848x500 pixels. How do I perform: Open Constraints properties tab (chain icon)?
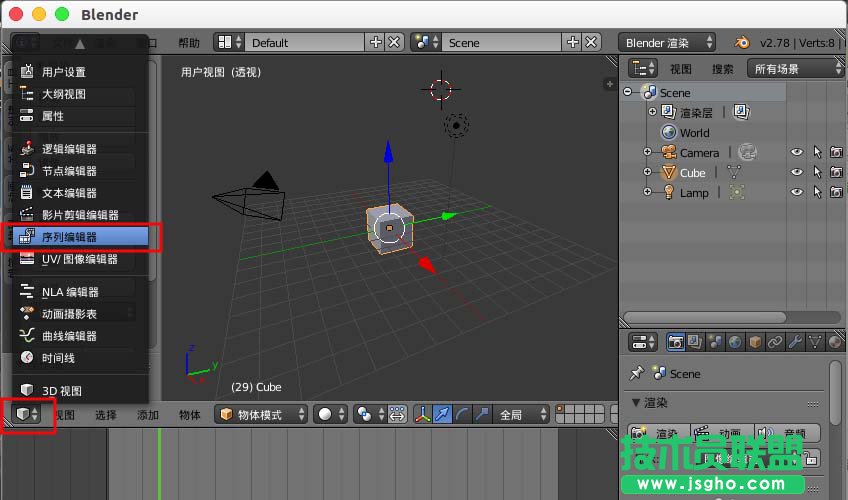(x=775, y=342)
